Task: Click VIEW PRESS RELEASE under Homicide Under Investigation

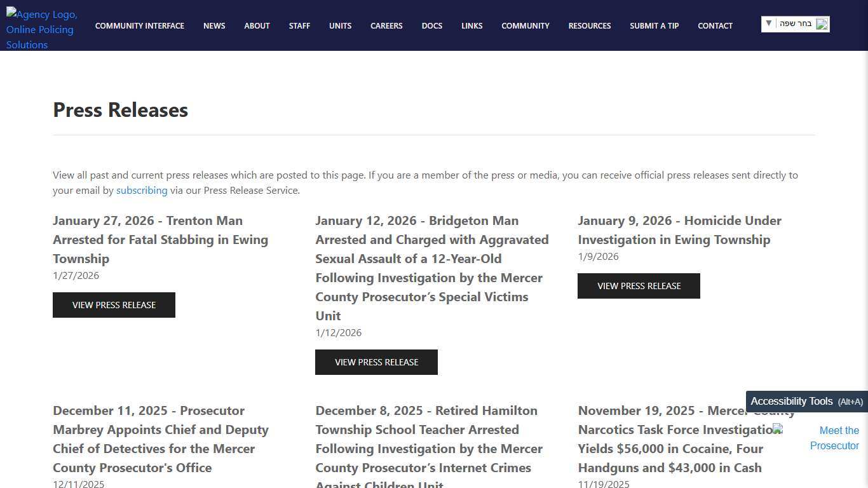Action: (639, 286)
